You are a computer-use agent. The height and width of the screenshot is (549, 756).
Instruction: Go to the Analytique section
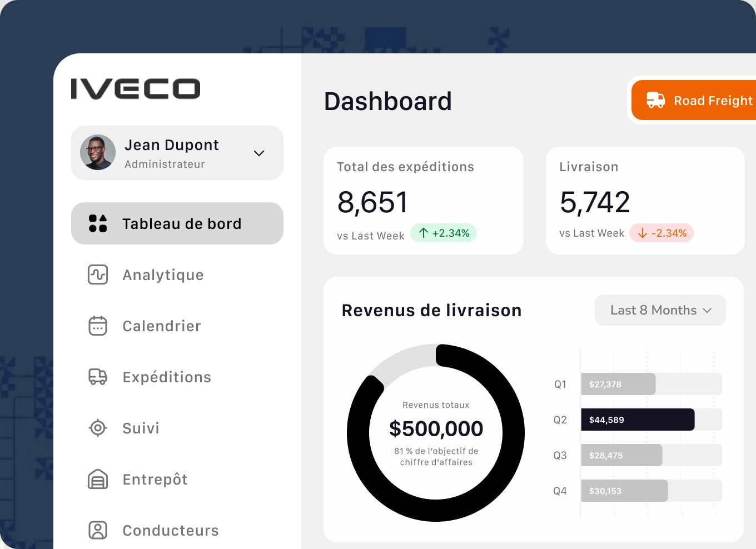(x=177, y=274)
